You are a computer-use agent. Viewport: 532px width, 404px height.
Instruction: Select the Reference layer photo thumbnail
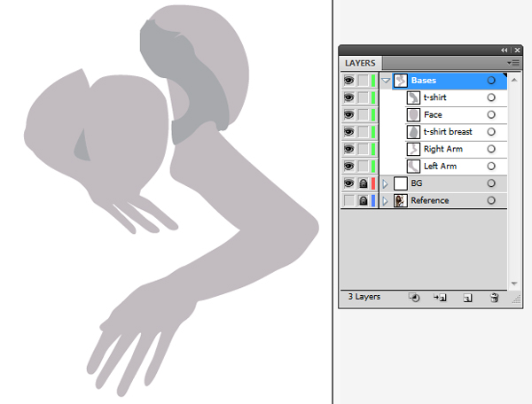pos(401,200)
